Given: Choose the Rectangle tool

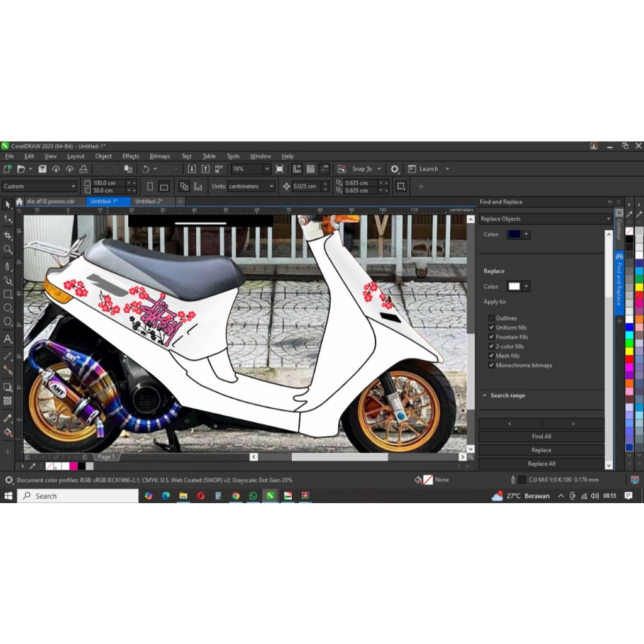Looking at the screenshot, I should (8, 294).
